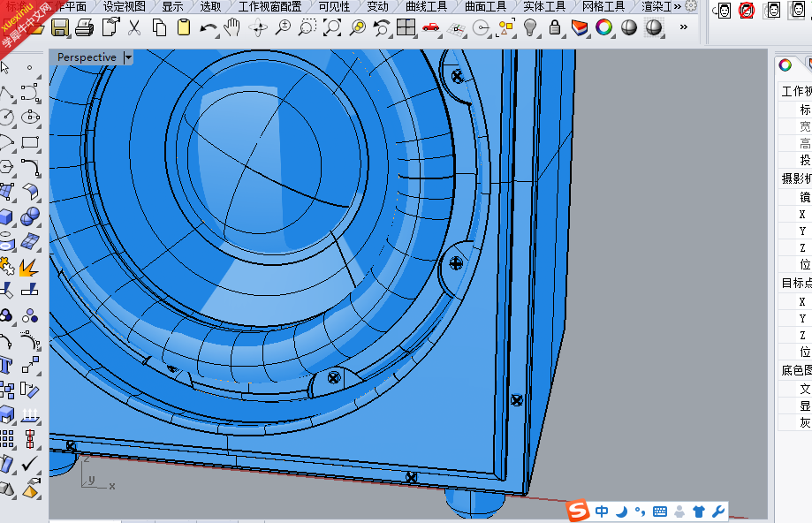The image size is (812, 523).
Task: Click the Save file icon
Action: tap(60, 27)
